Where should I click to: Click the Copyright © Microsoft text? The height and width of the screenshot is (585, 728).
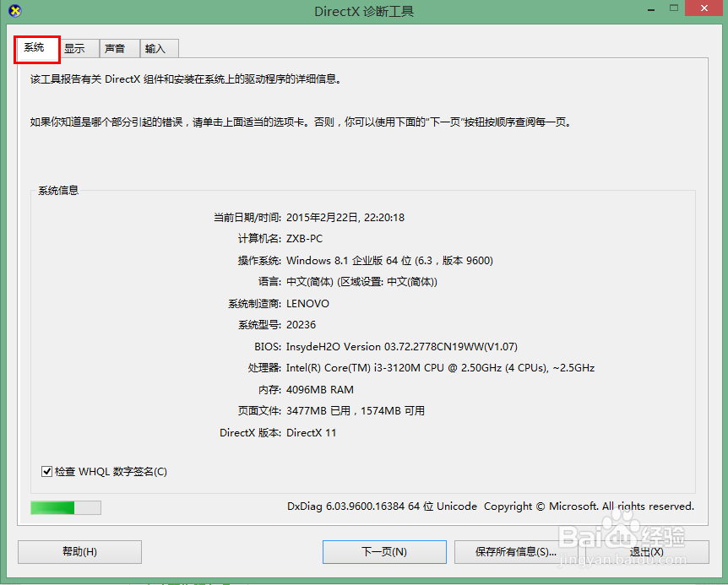coord(589,506)
